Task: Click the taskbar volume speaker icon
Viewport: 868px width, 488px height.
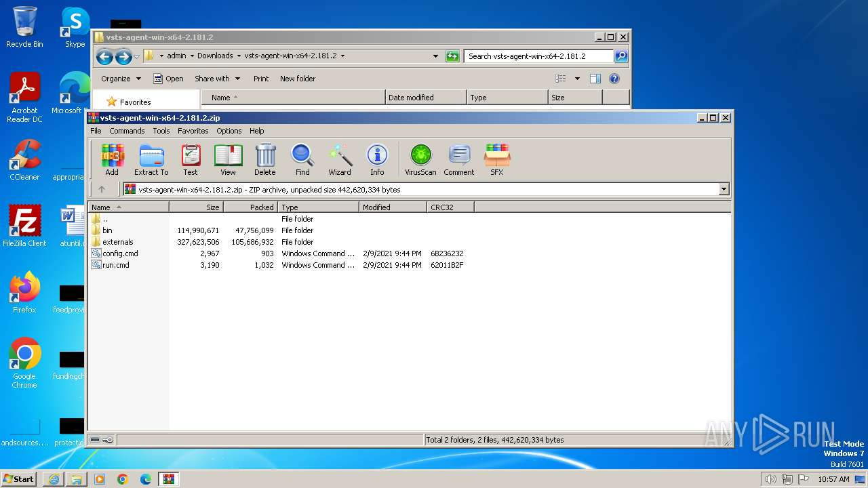Action: point(770,479)
